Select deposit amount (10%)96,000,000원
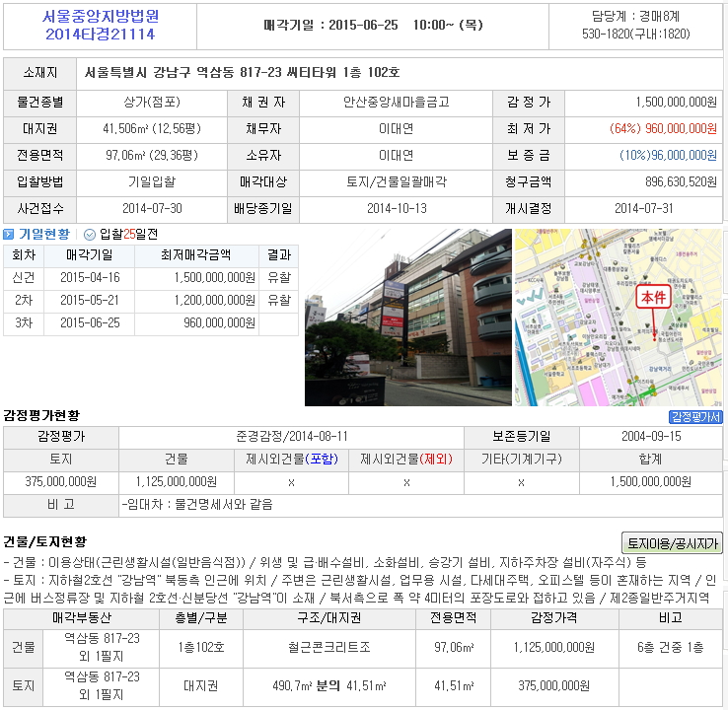 coord(669,156)
